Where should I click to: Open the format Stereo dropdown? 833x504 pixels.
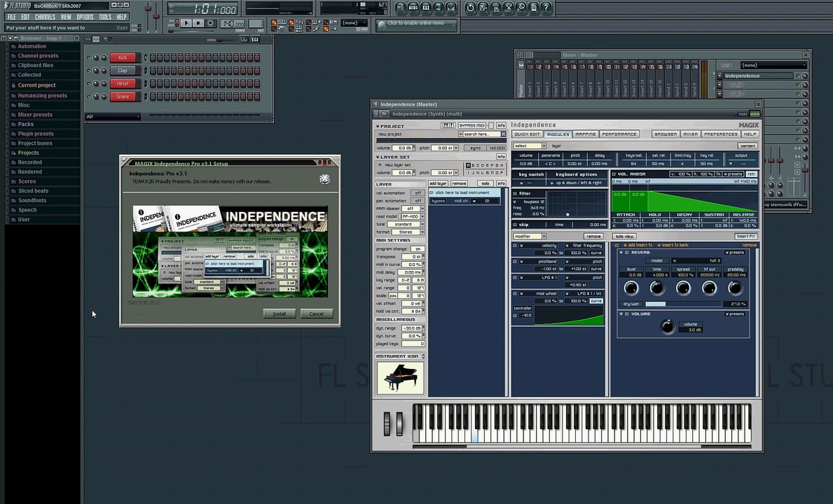tap(408, 232)
